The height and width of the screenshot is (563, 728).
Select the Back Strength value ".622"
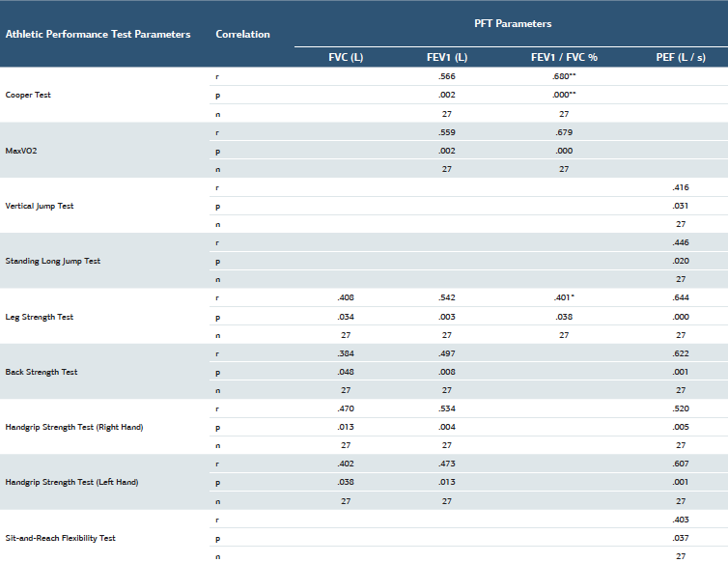coord(681,353)
